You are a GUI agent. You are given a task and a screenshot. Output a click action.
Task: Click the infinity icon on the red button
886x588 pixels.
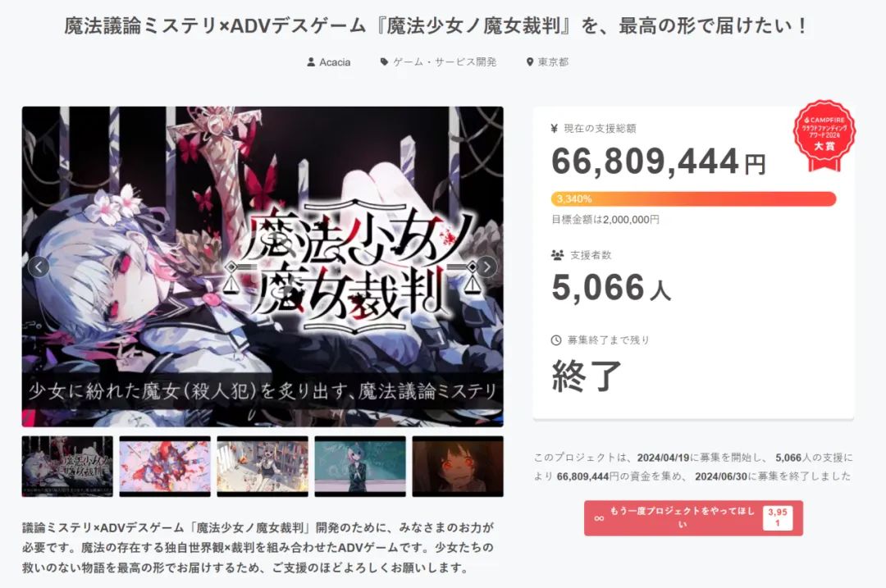tap(599, 518)
